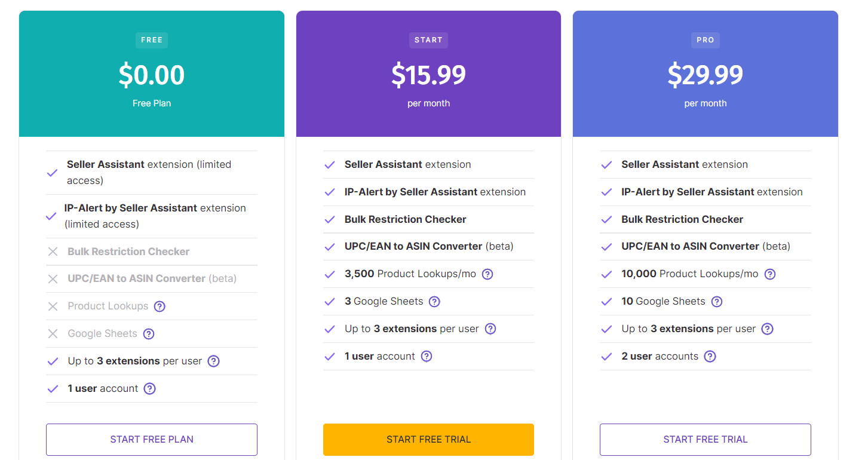Open help tooltip for 10 Google Sheets on Pro
Image resolution: width=868 pixels, height=460 pixels.
[716, 301]
